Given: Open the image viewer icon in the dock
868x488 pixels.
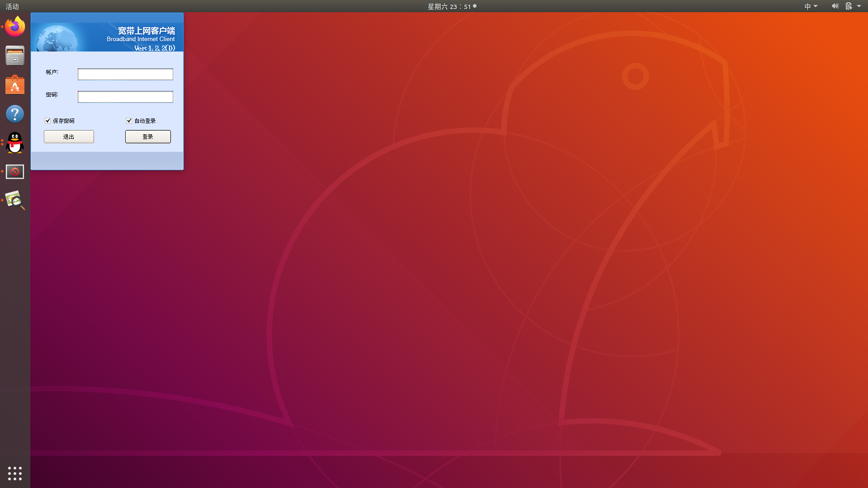Looking at the screenshot, I should click(x=15, y=201).
